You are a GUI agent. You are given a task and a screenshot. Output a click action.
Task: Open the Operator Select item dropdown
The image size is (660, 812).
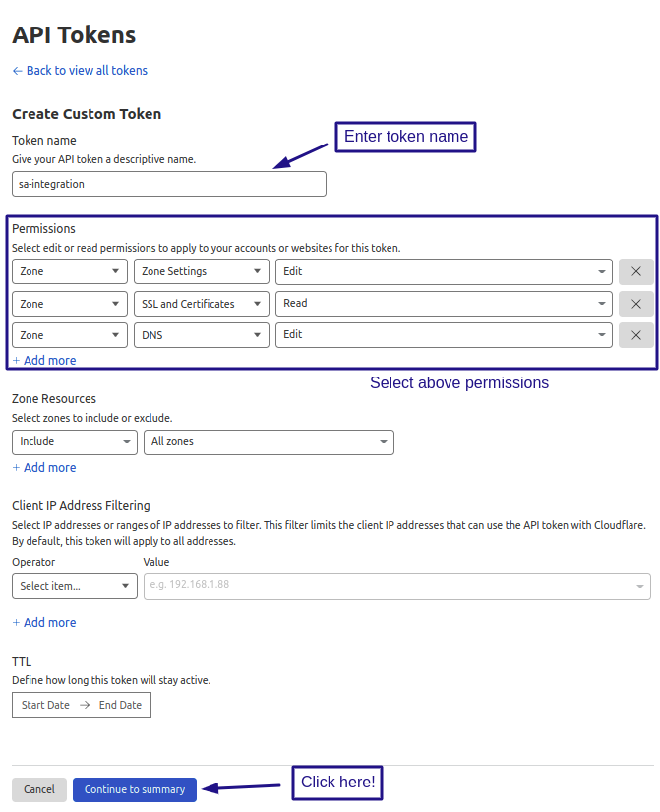(74, 586)
